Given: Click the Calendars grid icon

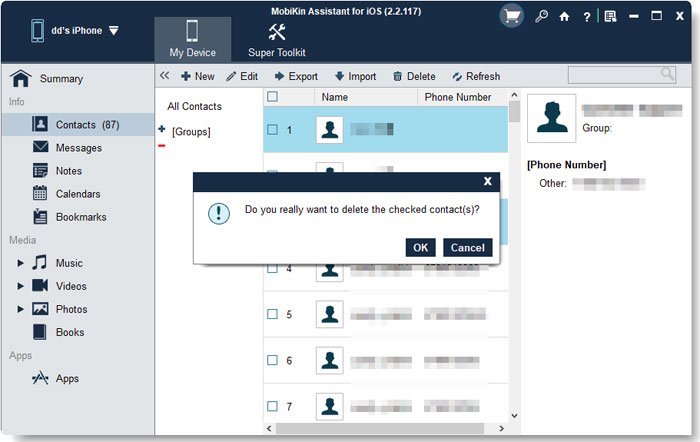Looking at the screenshot, I should point(40,193).
